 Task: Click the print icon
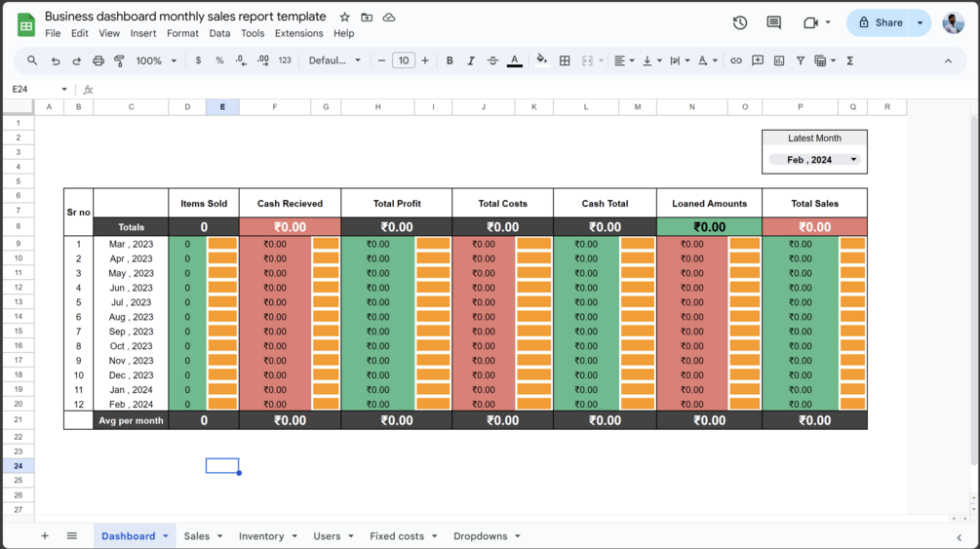click(98, 60)
